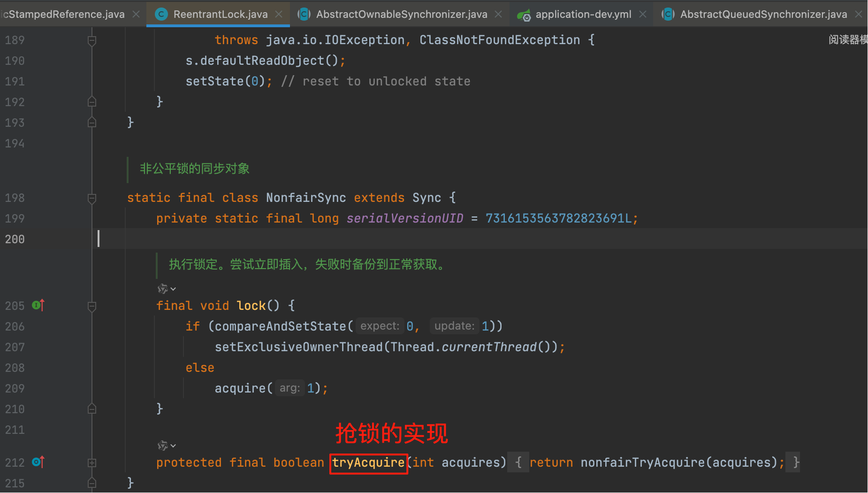This screenshot has width=868, height=493.
Task: Click java.io.IOException on line 189
Action: coord(335,40)
